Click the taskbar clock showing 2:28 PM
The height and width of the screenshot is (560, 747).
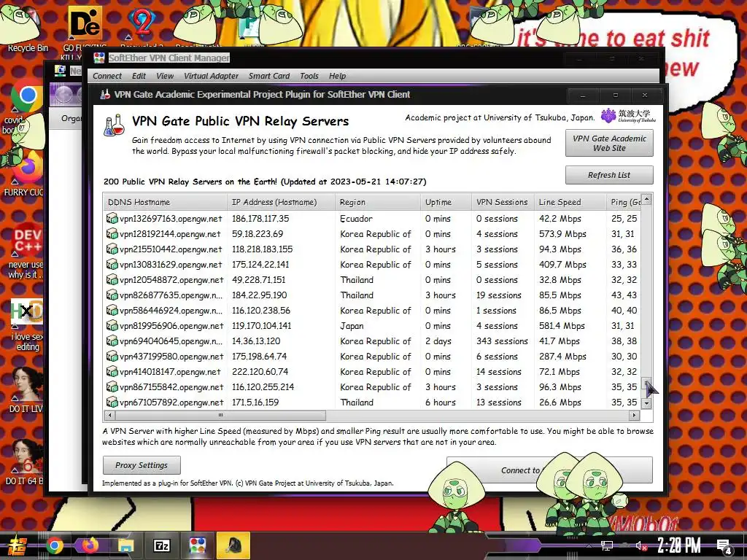[679, 545]
